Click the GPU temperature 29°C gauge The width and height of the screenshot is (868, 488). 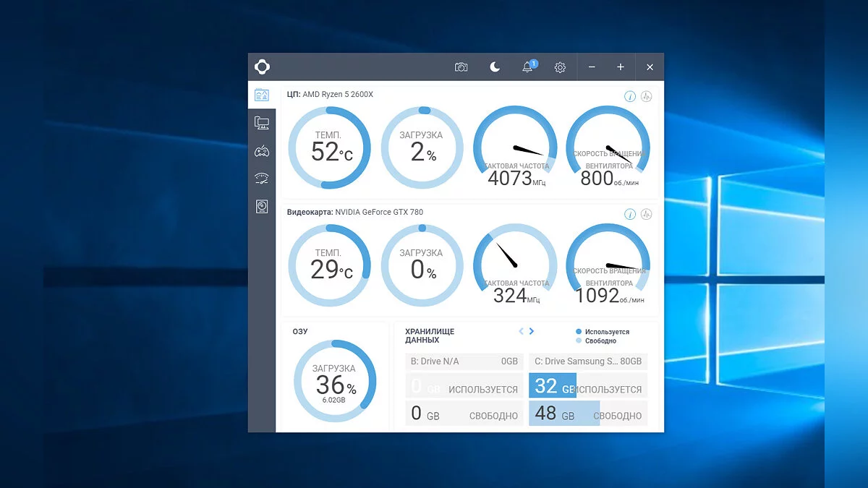pos(329,265)
